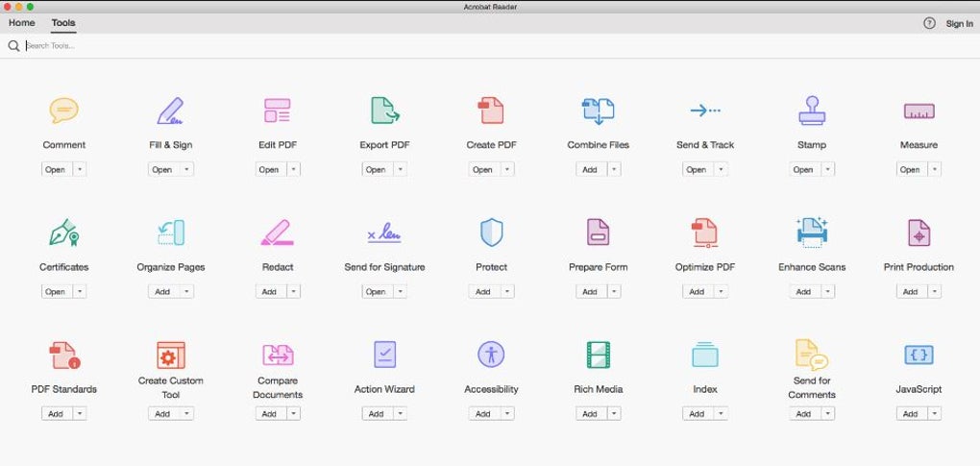Click the Enhance Scans scanner icon
Screen dimensions: 980x466
click(x=812, y=233)
